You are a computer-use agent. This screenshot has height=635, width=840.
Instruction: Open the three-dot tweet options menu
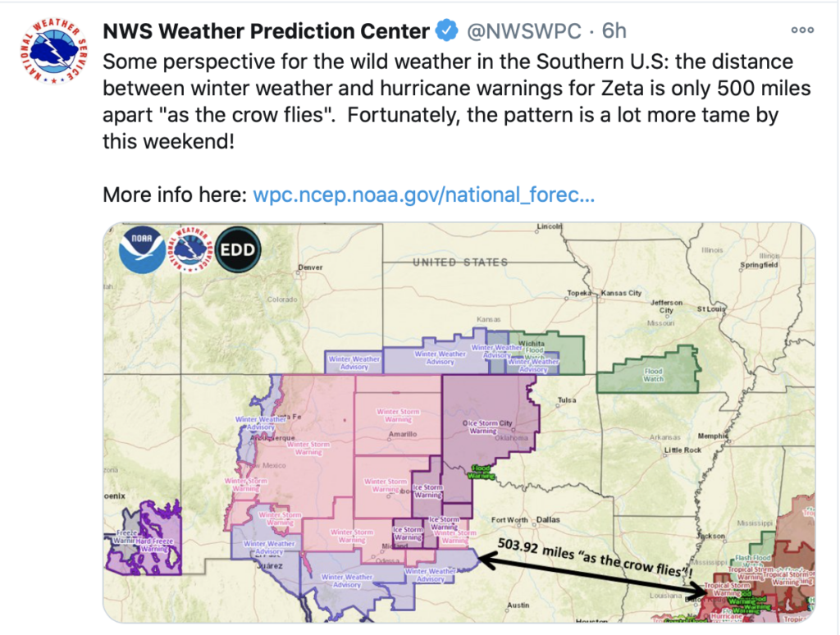click(x=802, y=30)
